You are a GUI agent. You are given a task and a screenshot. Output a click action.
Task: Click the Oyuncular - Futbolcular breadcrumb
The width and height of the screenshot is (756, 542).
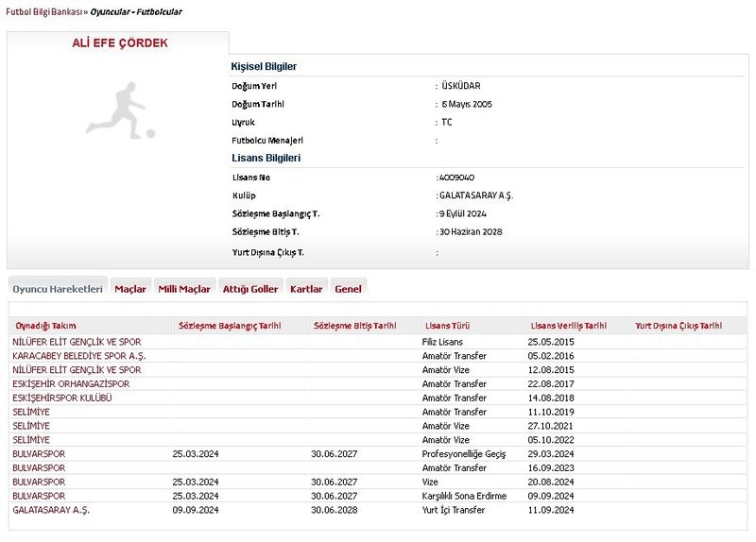click(x=136, y=12)
